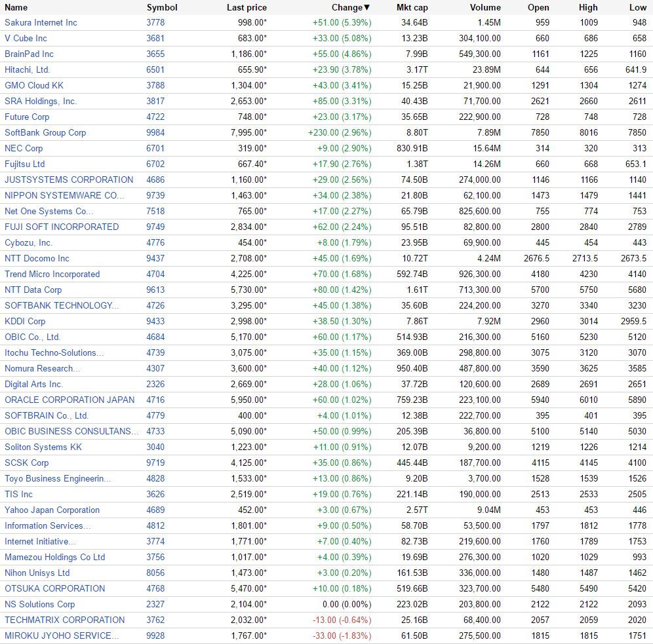Sort table by Low column header
Viewport: 653px width, 644px height.
[637, 7]
